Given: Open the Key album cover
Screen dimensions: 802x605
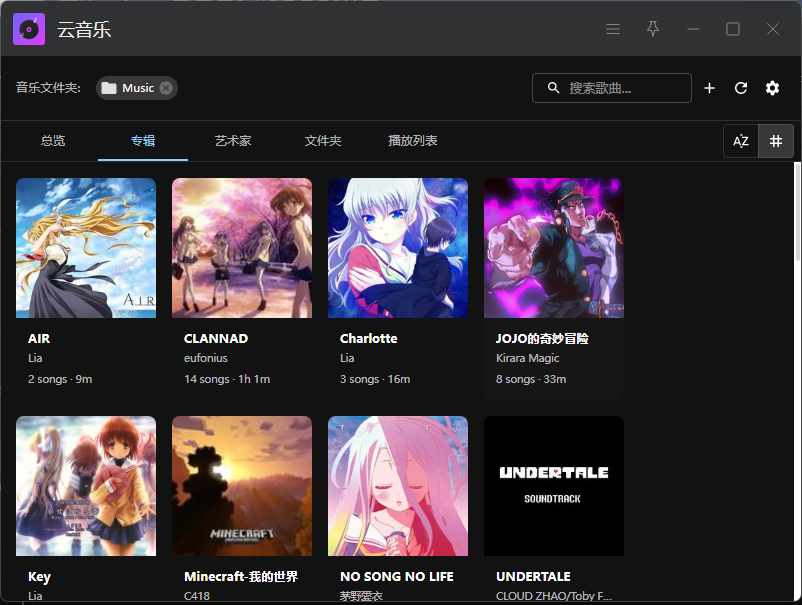Looking at the screenshot, I should [x=86, y=486].
